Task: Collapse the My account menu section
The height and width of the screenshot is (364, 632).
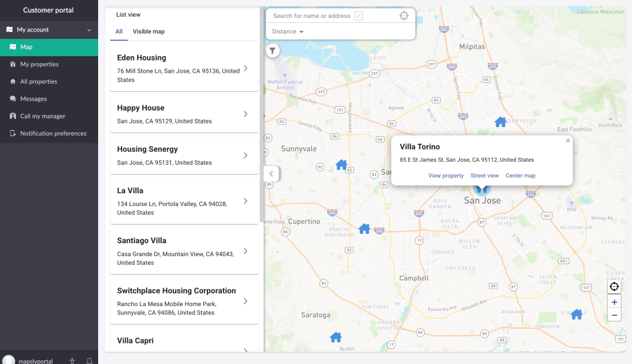Action: [89, 30]
